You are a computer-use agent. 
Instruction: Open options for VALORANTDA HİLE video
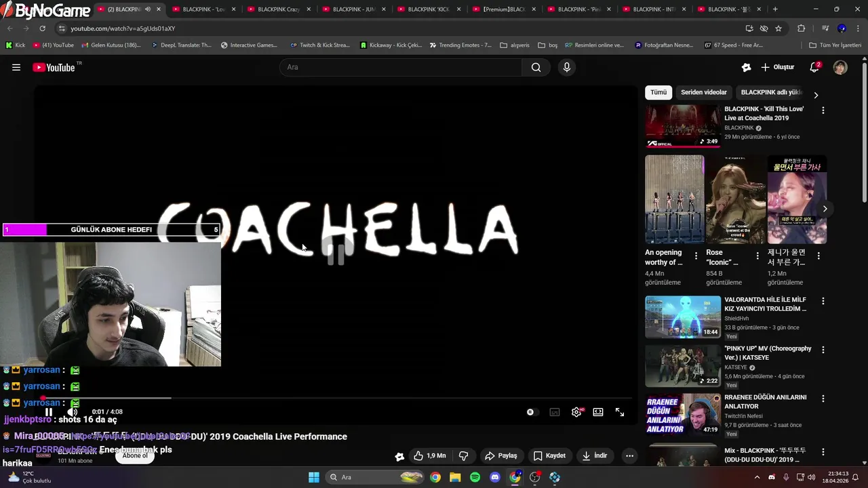click(x=823, y=301)
